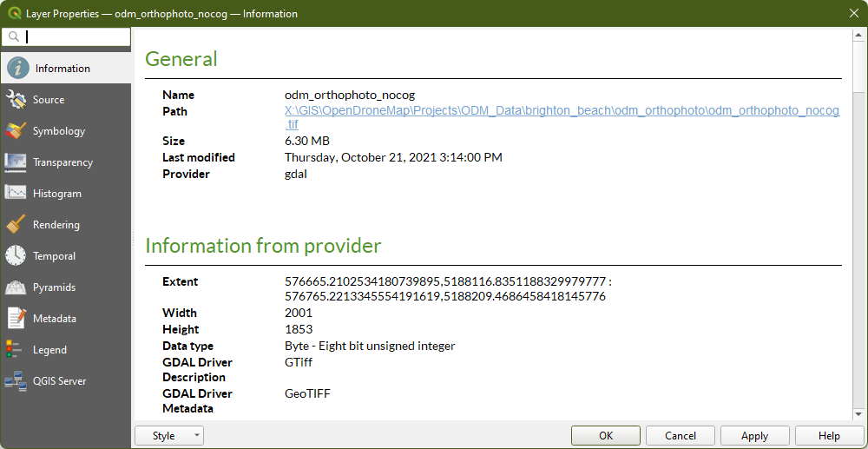Click the provider value gdal
Image resolution: width=868 pixels, height=449 pixels.
296,174
